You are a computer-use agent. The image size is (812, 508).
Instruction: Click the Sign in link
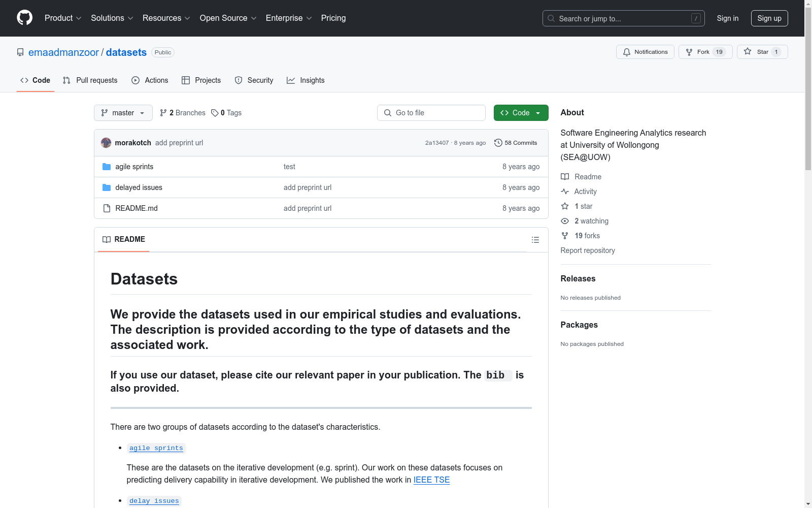[x=728, y=18]
